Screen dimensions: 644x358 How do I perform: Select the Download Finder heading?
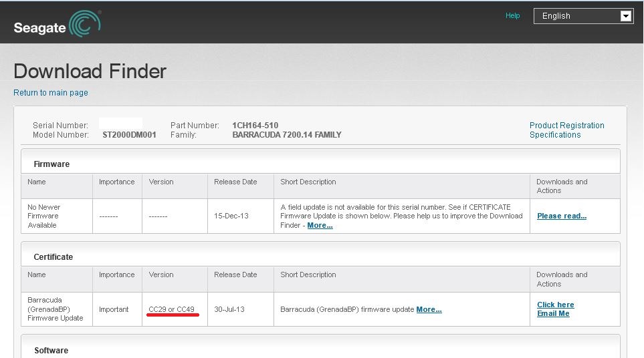coord(90,71)
